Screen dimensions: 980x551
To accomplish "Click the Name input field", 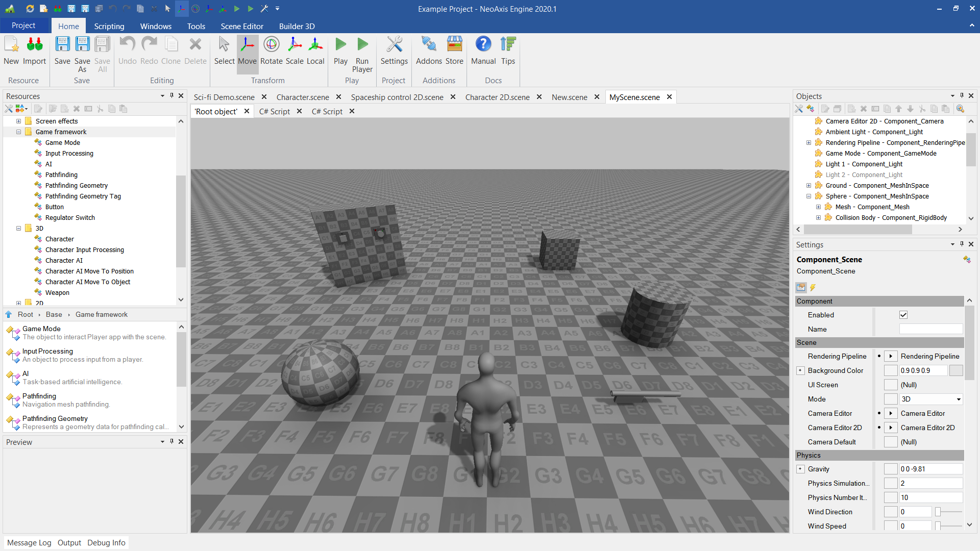I will coord(930,329).
